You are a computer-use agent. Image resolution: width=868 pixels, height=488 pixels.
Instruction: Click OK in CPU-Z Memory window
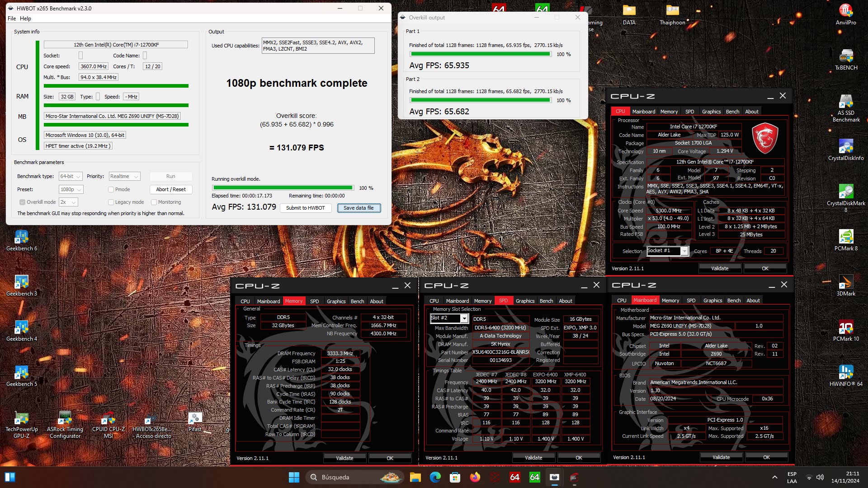click(390, 458)
